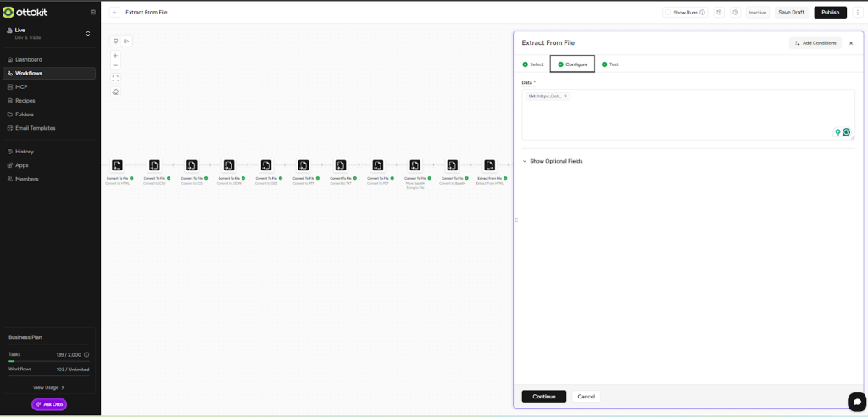Click inside the Data input field
The height and width of the screenshot is (417, 868).
[678, 117]
